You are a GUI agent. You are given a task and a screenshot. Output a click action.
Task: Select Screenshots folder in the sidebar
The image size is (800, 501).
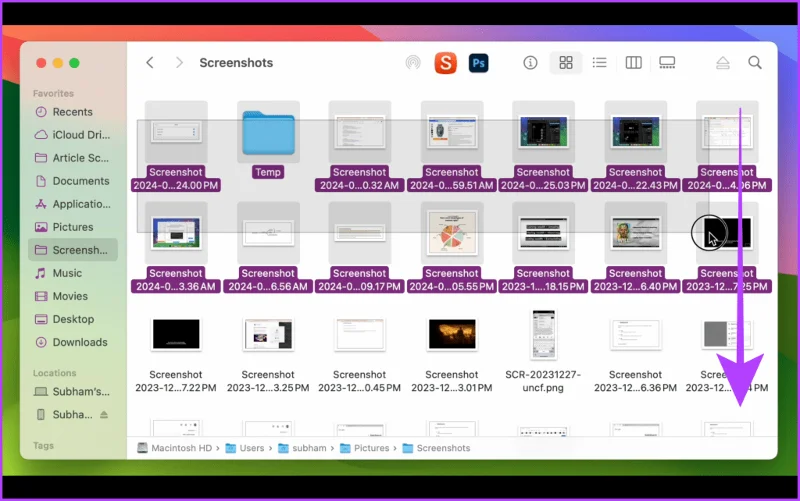73,250
